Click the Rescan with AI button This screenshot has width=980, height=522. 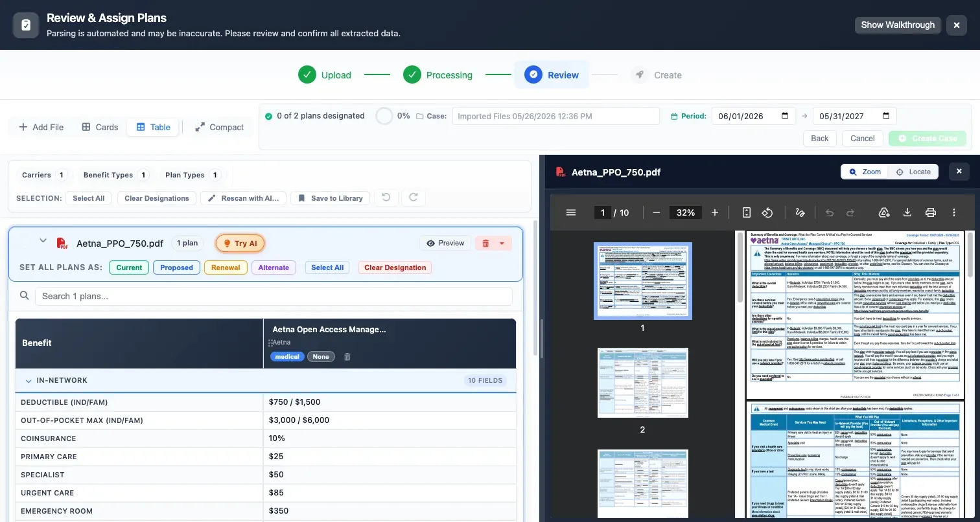(x=243, y=198)
